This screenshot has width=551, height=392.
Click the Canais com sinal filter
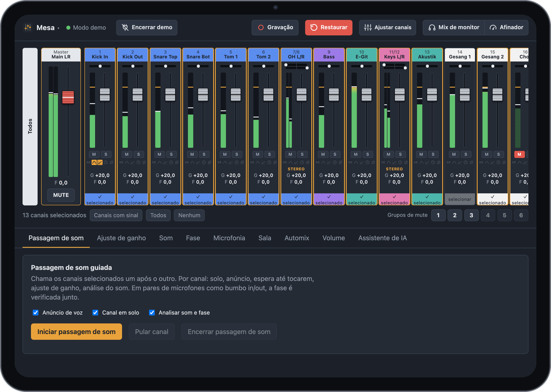(x=116, y=215)
